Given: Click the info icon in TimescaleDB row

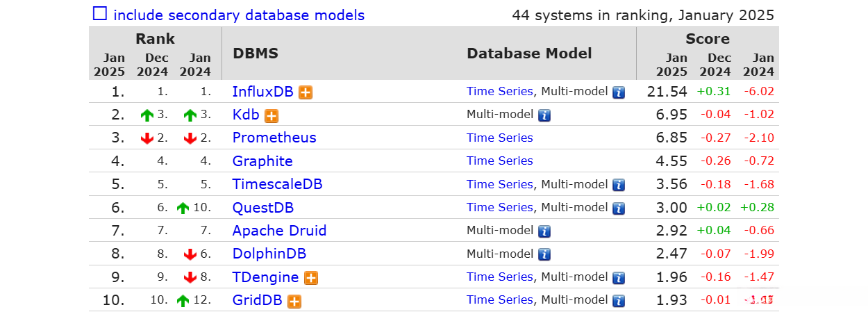Looking at the screenshot, I should tap(619, 185).
